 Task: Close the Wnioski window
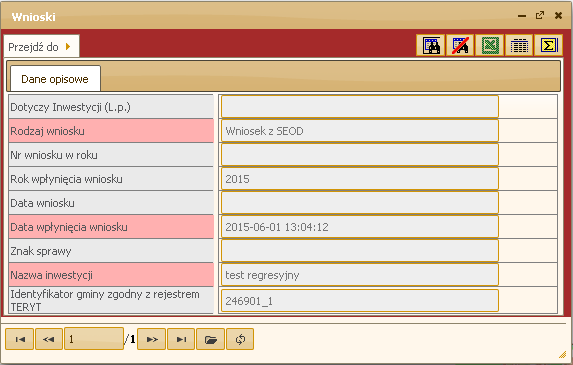(x=558, y=16)
